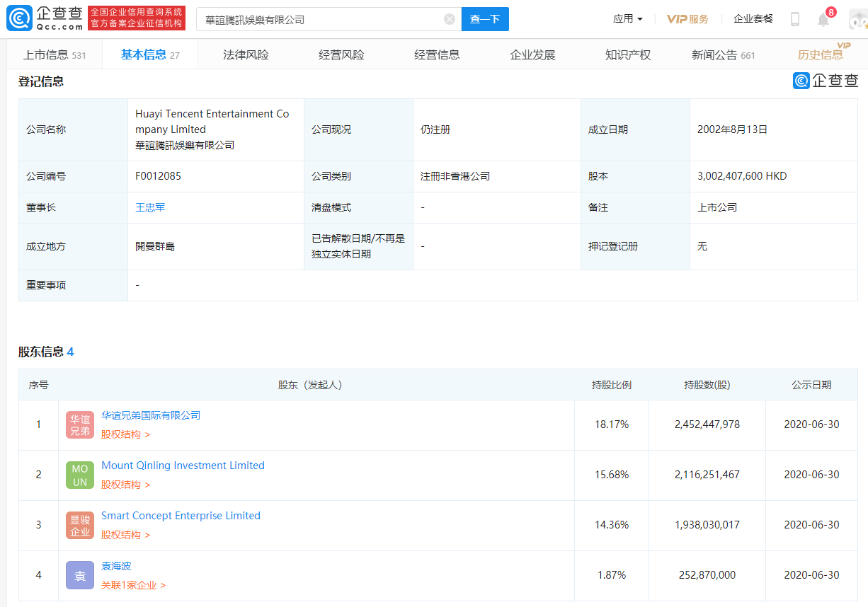Switch to the 上市信息 tab
This screenshot has width=868, height=607.
[55, 54]
